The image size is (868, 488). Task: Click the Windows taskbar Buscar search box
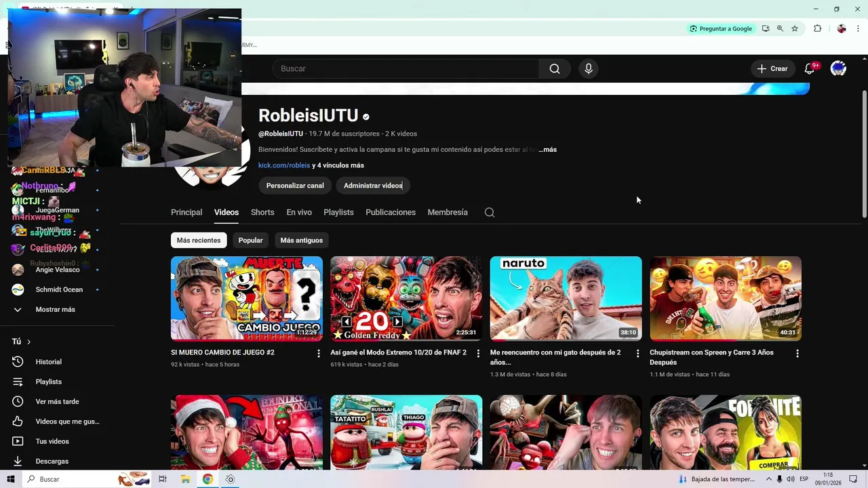(87, 479)
